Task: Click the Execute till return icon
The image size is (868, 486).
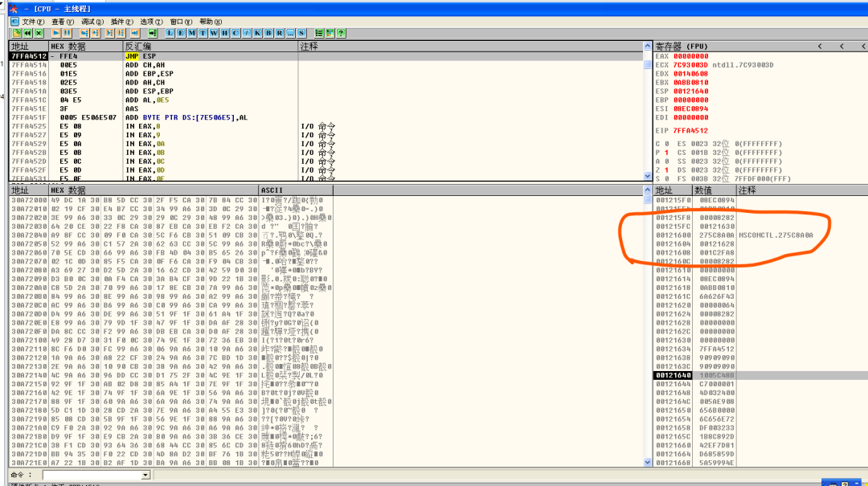Action: point(135,33)
